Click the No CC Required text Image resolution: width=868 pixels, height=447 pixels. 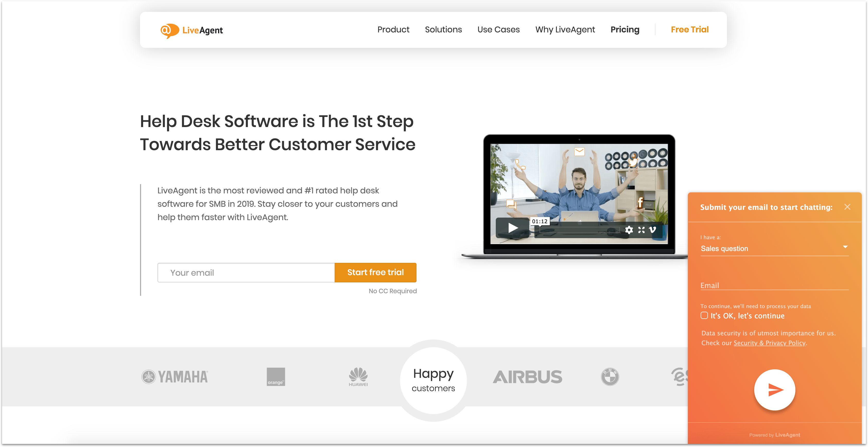393,291
